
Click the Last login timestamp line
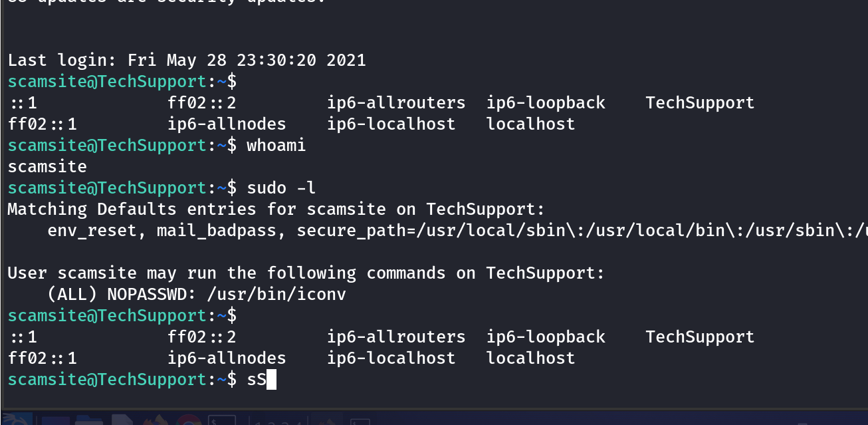point(187,60)
